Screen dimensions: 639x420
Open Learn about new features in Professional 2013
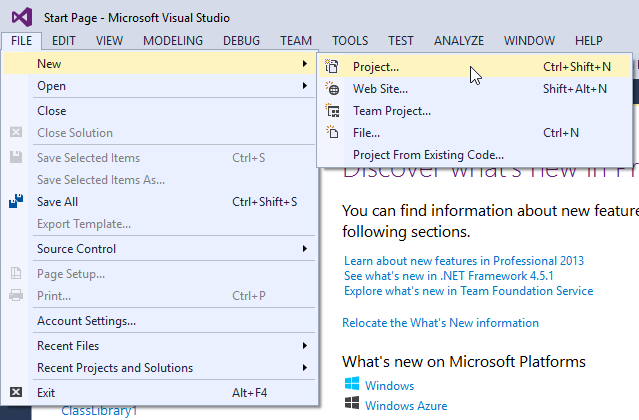(x=464, y=261)
